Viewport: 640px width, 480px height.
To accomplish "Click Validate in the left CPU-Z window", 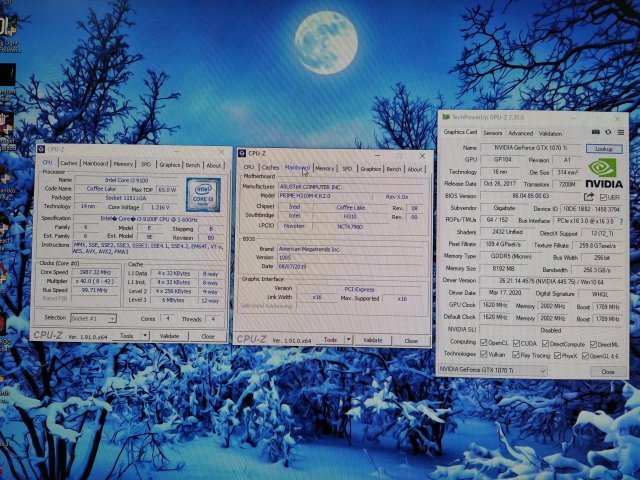I will (169, 336).
